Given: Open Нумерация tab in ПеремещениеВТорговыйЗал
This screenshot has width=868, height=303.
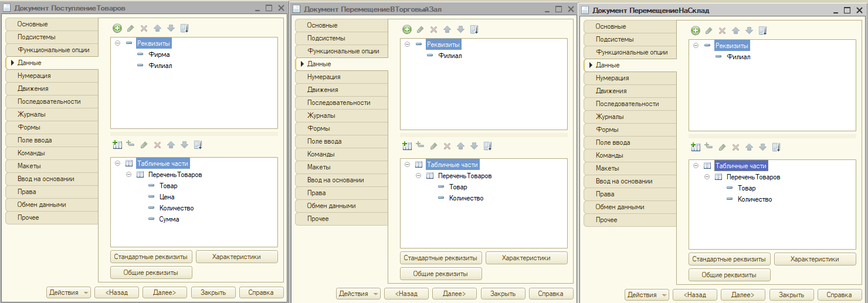Looking at the screenshot, I should coord(341,77).
